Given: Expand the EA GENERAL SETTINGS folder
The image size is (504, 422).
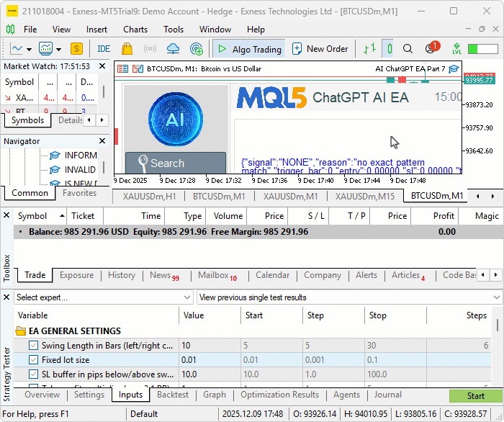Looking at the screenshot, I should [21, 331].
